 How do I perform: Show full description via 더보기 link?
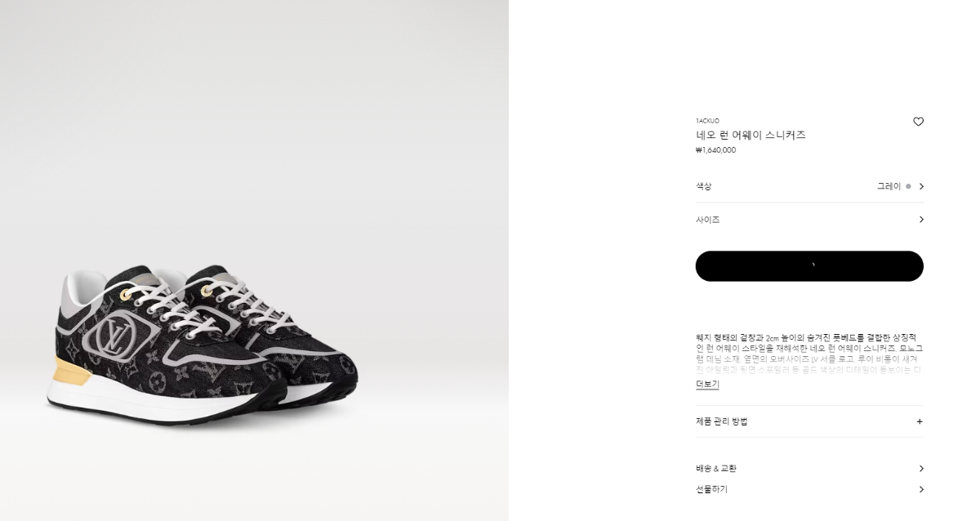707,384
